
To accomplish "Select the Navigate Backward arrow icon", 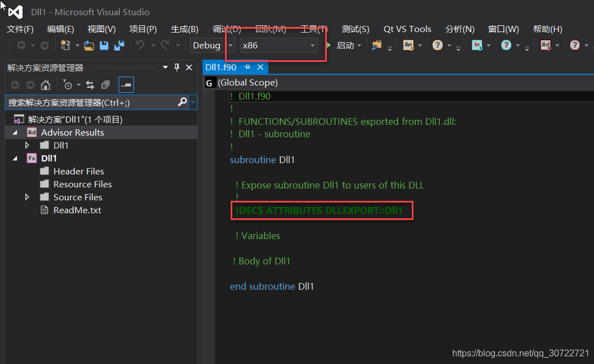I will click(21, 45).
